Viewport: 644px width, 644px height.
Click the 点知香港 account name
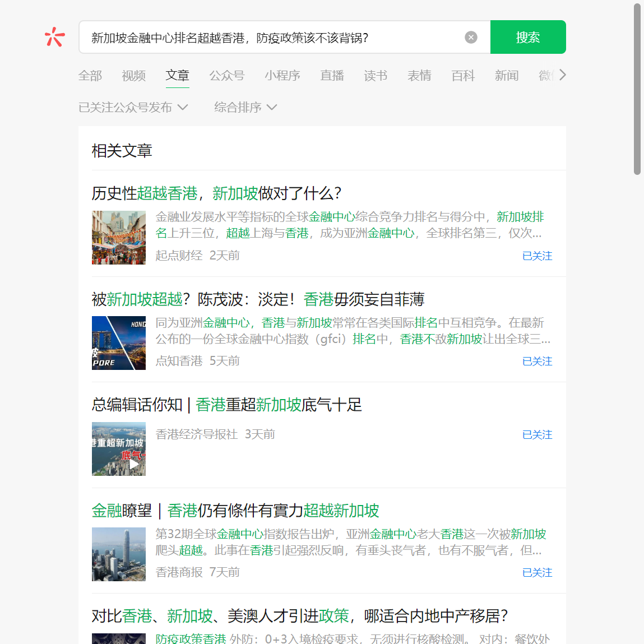point(179,361)
